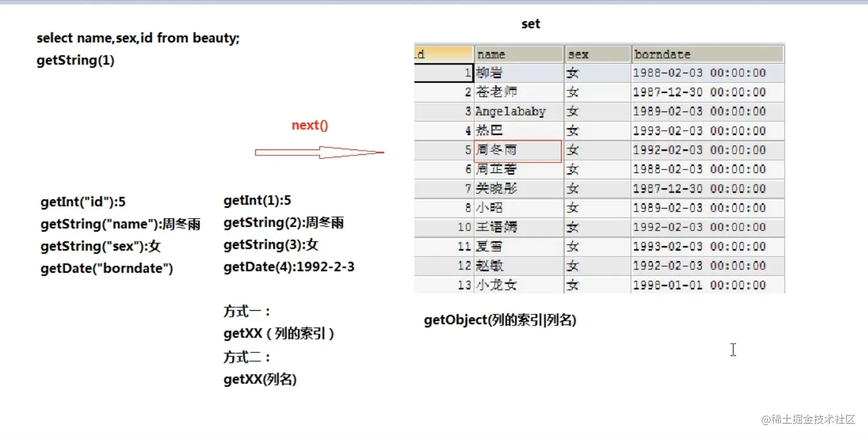Viewport: 868px width, 438px height.
Task: Click the 'borndate' column header
Action: tap(708, 55)
